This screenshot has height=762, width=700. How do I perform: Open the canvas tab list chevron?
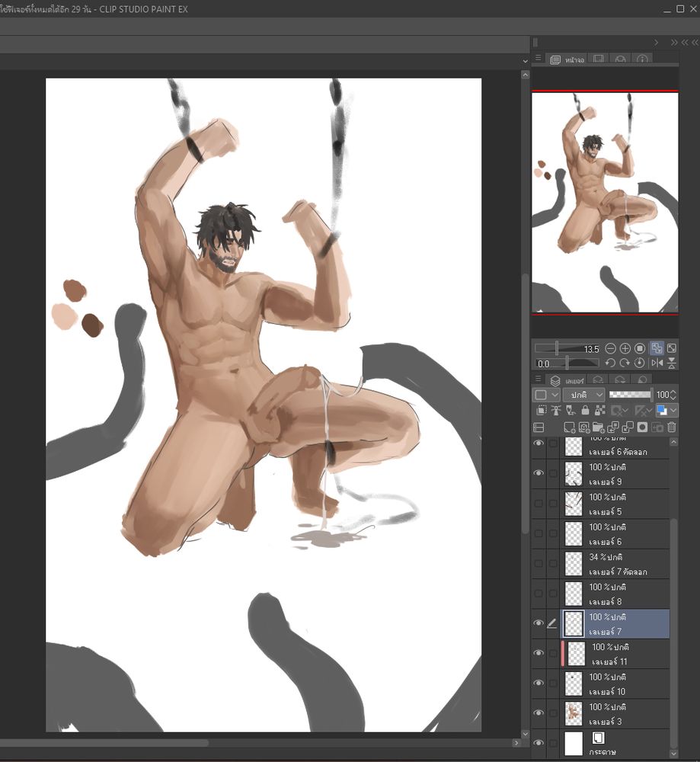click(525, 61)
